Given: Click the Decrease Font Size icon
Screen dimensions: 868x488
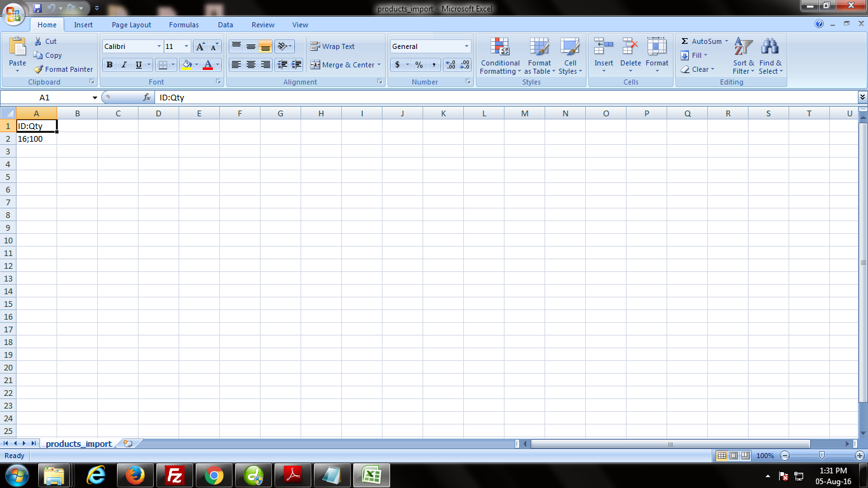Looking at the screenshot, I should (x=214, y=46).
